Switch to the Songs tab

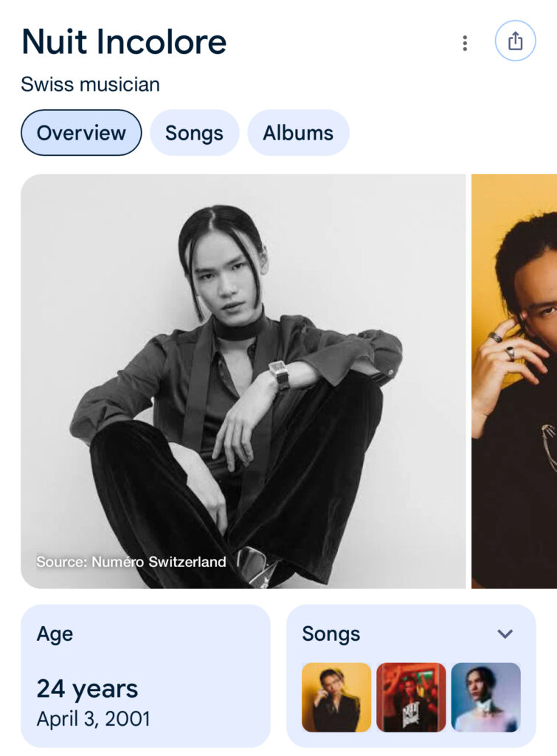point(194,133)
